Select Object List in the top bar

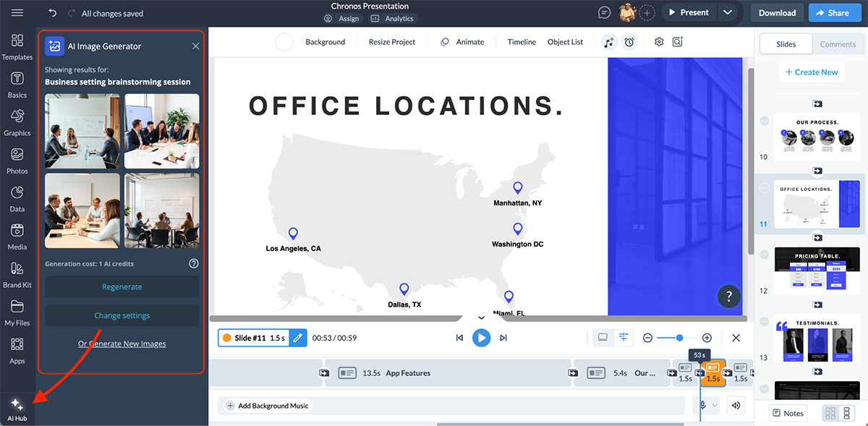565,42
